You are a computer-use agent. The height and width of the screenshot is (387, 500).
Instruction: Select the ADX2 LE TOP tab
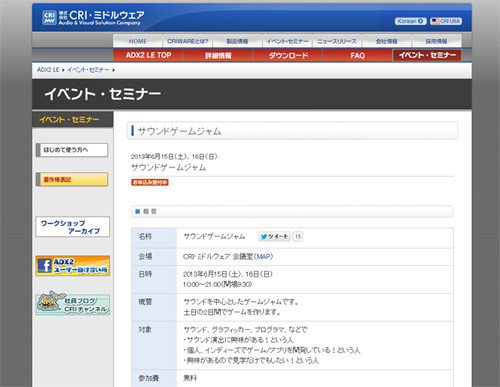click(148, 55)
